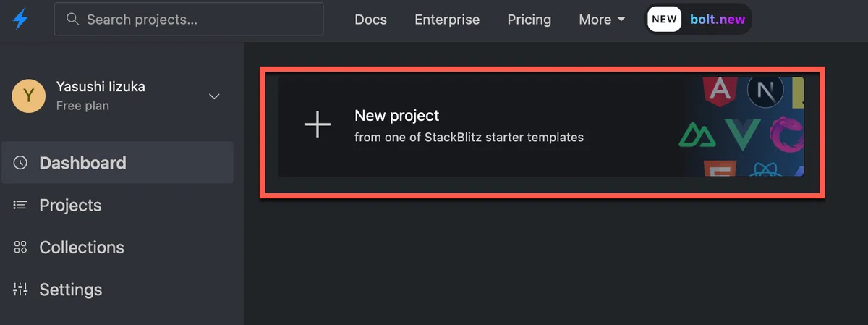This screenshot has width=868, height=325.
Task: Click the NEW bolt.new badge button
Action: (699, 19)
